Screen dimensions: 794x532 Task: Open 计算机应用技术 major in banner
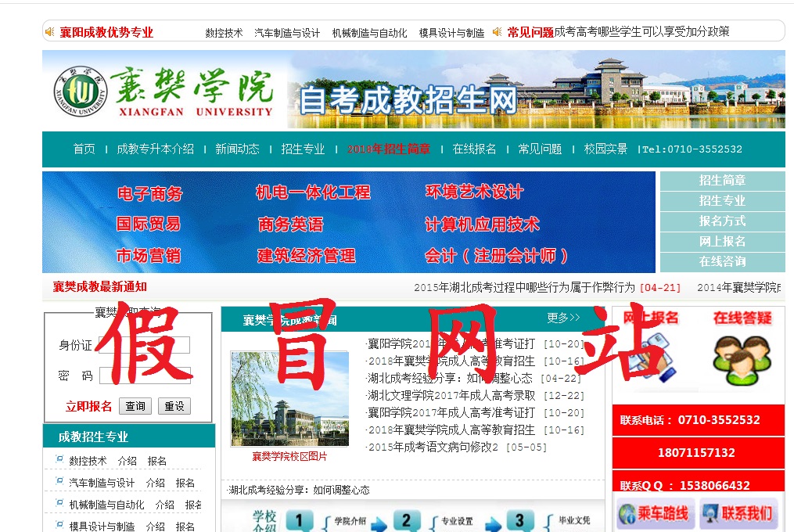(482, 225)
